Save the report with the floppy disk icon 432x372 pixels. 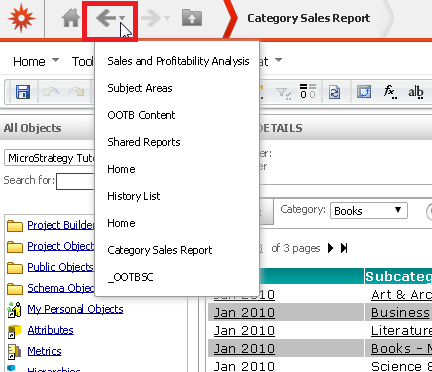(23, 92)
